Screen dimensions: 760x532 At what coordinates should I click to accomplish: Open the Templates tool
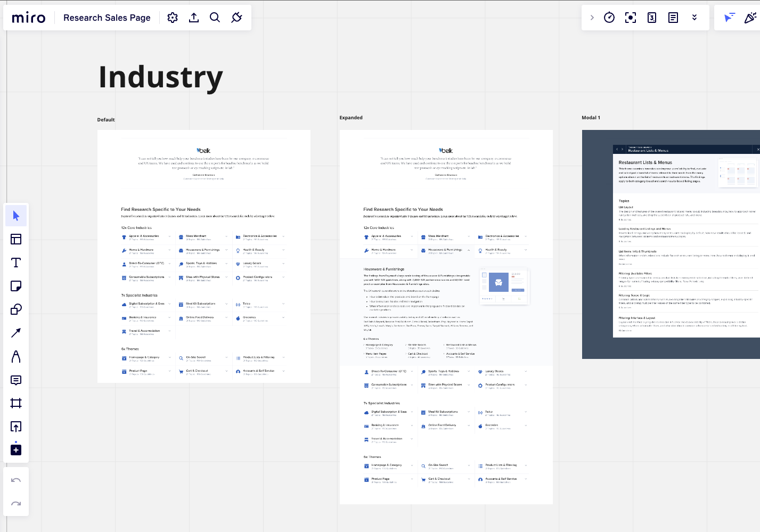pos(16,239)
